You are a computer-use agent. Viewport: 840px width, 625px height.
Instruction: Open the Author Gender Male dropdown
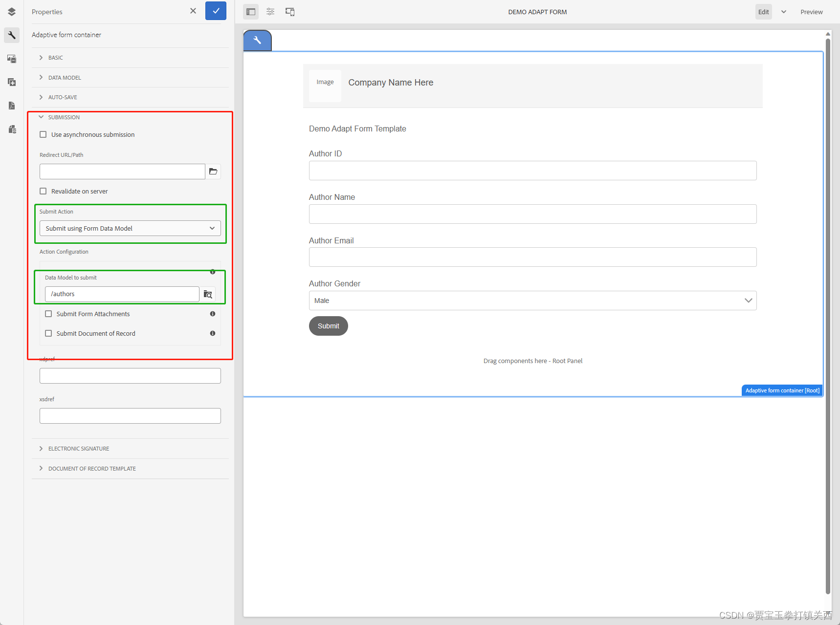[532, 301]
